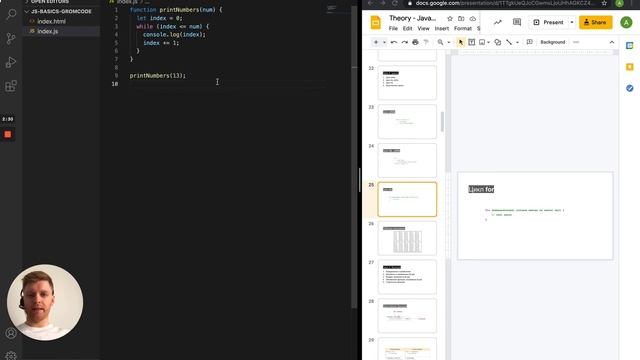Click the Zoom magnifier tool

pyautogui.click(x=440, y=42)
